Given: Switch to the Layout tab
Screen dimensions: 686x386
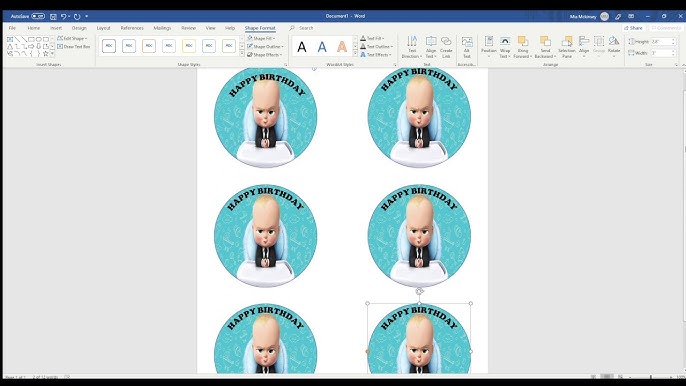Looking at the screenshot, I should pyautogui.click(x=104, y=28).
